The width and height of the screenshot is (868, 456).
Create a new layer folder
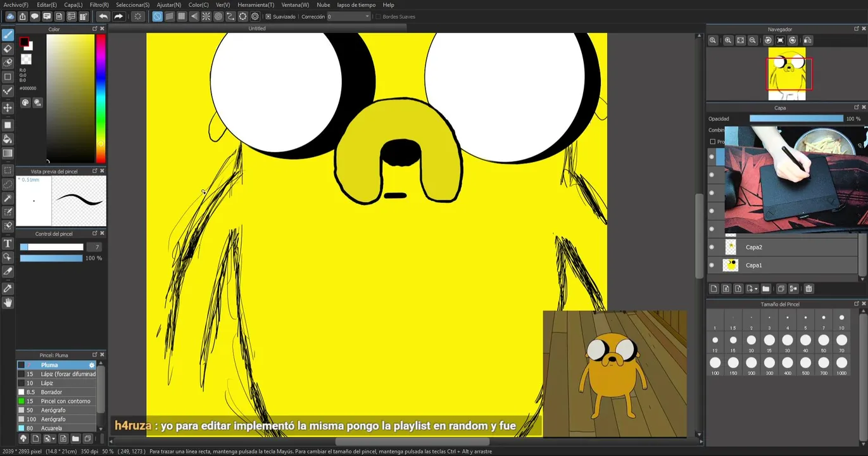[x=765, y=289]
